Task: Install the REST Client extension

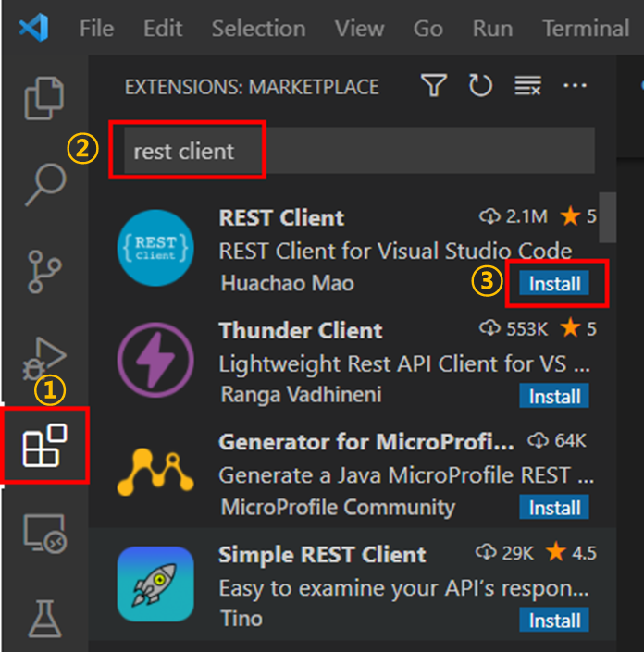Action: pos(554,283)
